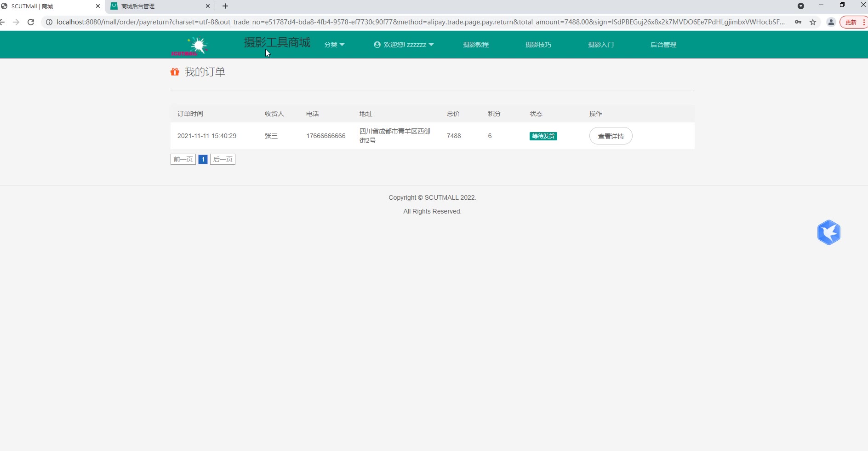Go to the 后一页 next page button

point(223,159)
